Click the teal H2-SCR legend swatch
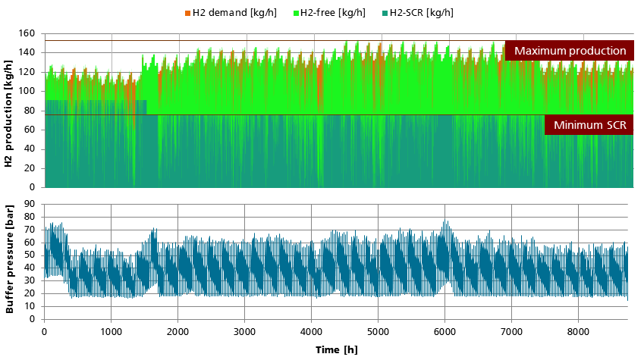Screen dimensions: 644x357 [x=385, y=14]
